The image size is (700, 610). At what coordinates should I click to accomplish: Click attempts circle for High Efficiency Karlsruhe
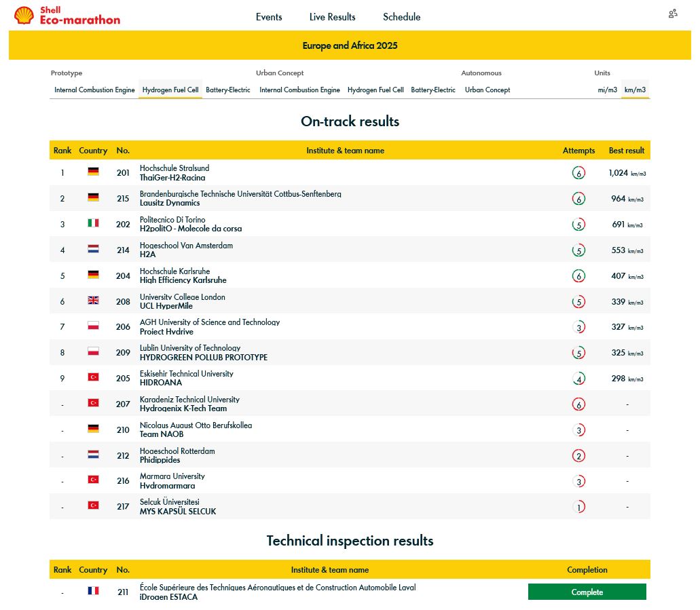(578, 276)
